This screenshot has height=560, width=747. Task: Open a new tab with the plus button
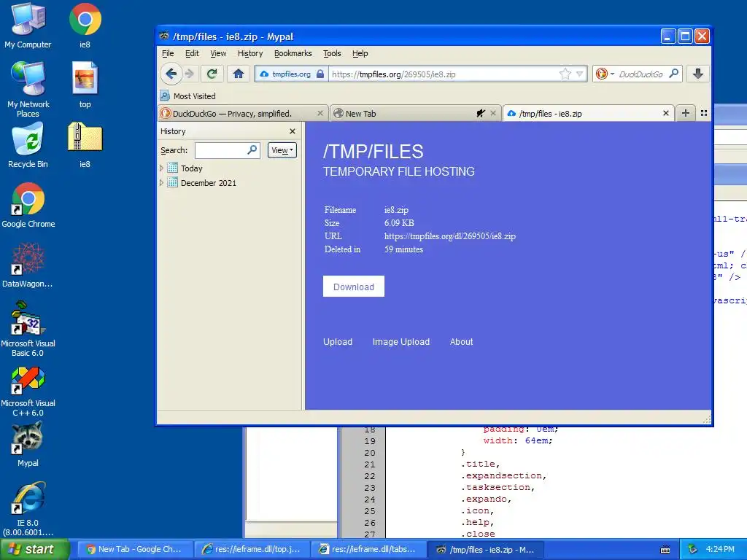[686, 113]
